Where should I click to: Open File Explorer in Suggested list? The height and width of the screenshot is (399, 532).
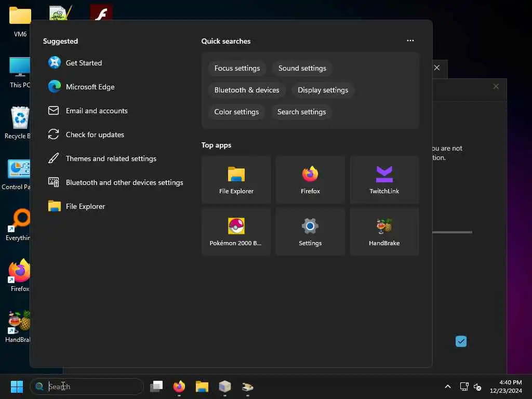[76, 206]
